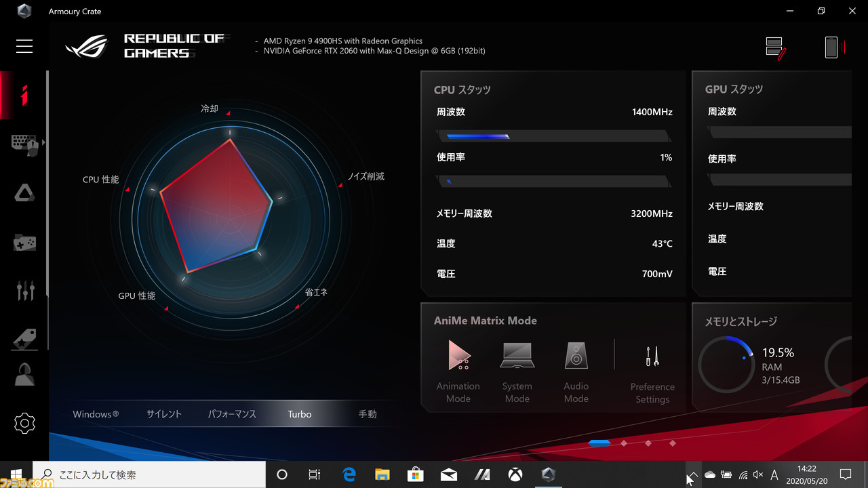868x488 pixels.
Task: Open Scenario Profiles sliders icon
Action: [25, 290]
